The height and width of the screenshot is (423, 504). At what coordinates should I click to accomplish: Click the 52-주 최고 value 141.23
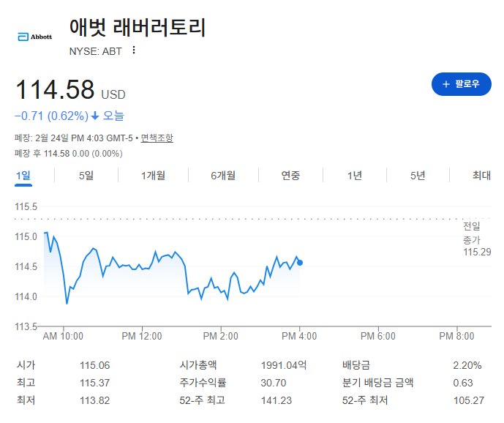276,400
